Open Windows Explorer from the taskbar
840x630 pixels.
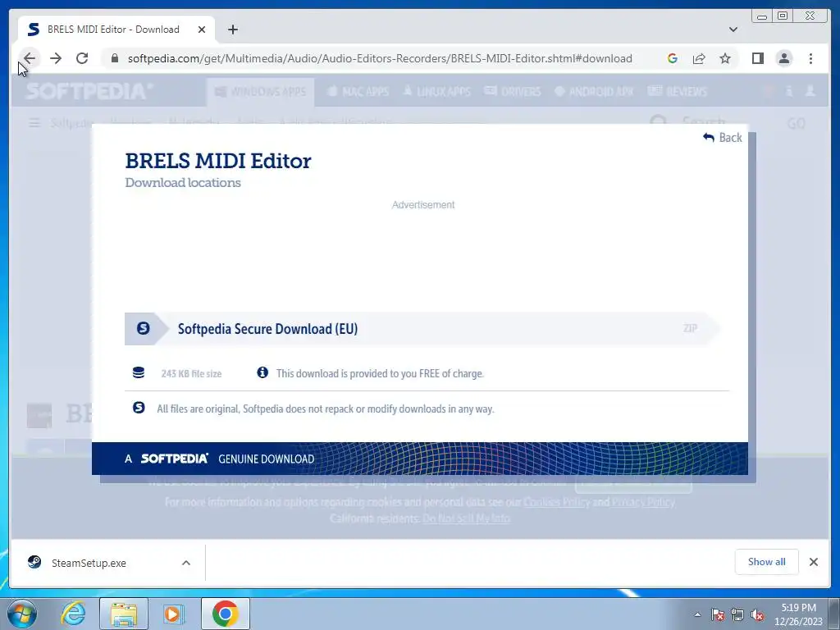(x=124, y=614)
